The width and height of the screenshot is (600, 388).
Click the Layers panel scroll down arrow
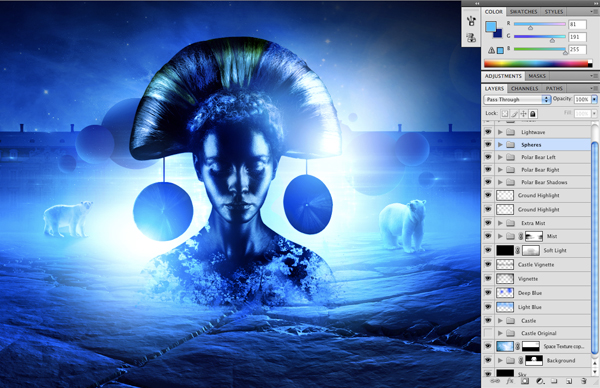tap(595, 371)
